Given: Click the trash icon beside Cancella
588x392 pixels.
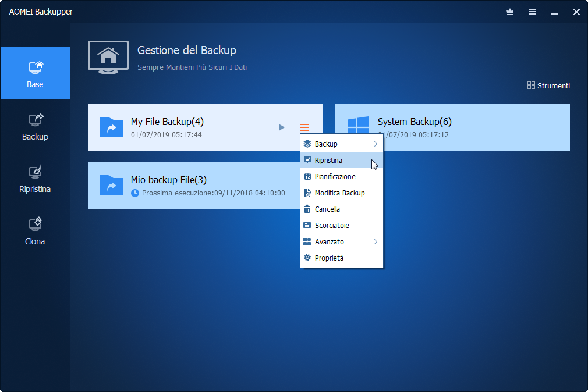Looking at the screenshot, I should coord(307,209).
